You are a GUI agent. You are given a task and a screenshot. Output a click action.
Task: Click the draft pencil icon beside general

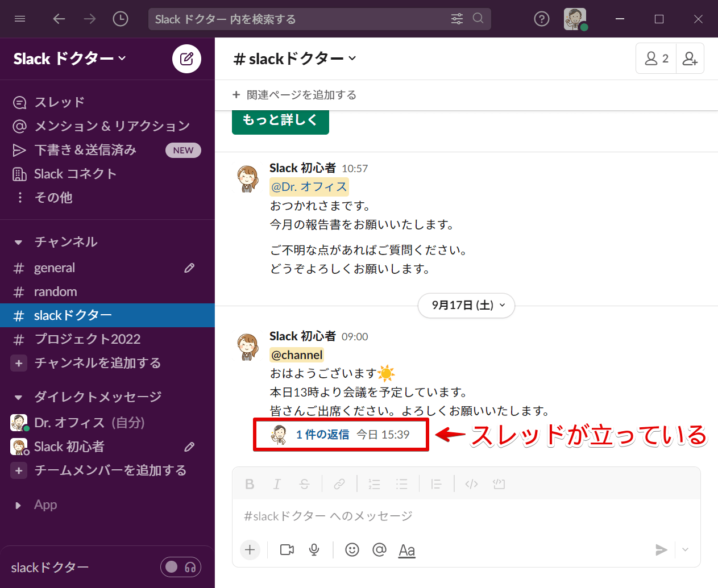coord(189,268)
